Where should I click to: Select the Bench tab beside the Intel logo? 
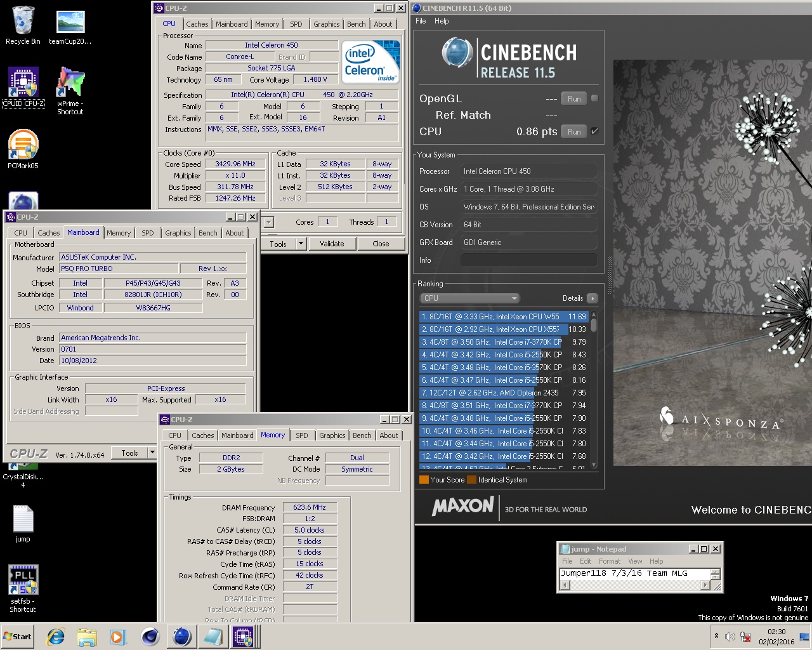(357, 24)
